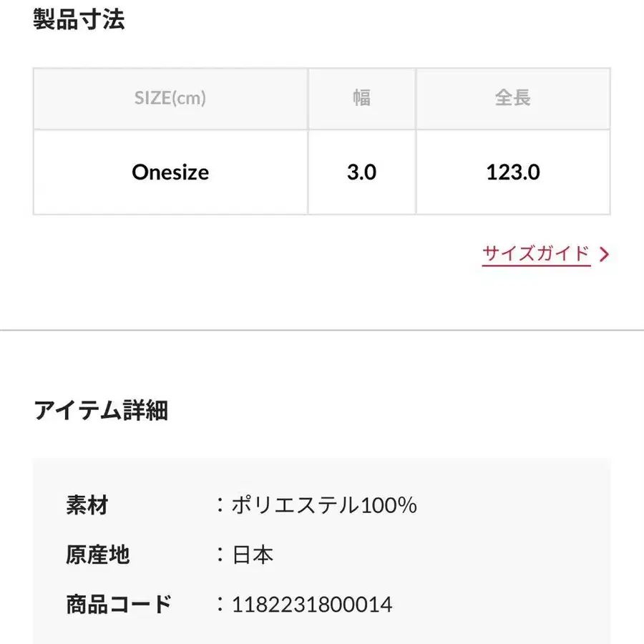
Task: Click the 製品寸法 heading
Action: click(79, 20)
